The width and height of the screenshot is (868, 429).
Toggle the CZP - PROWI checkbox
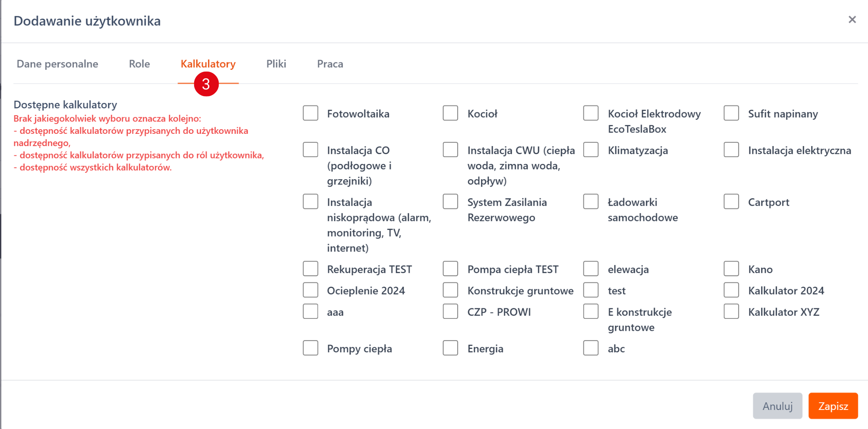[x=450, y=311]
